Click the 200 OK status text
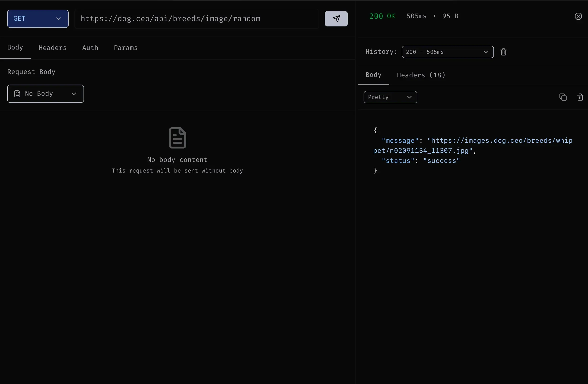The width and height of the screenshot is (588, 384). point(382,16)
